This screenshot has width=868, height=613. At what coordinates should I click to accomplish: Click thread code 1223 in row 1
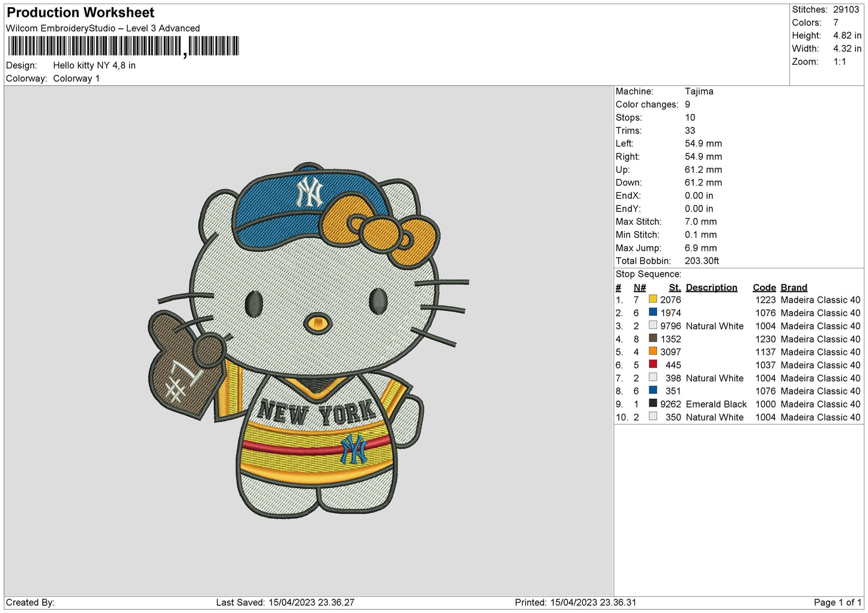tap(765, 300)
